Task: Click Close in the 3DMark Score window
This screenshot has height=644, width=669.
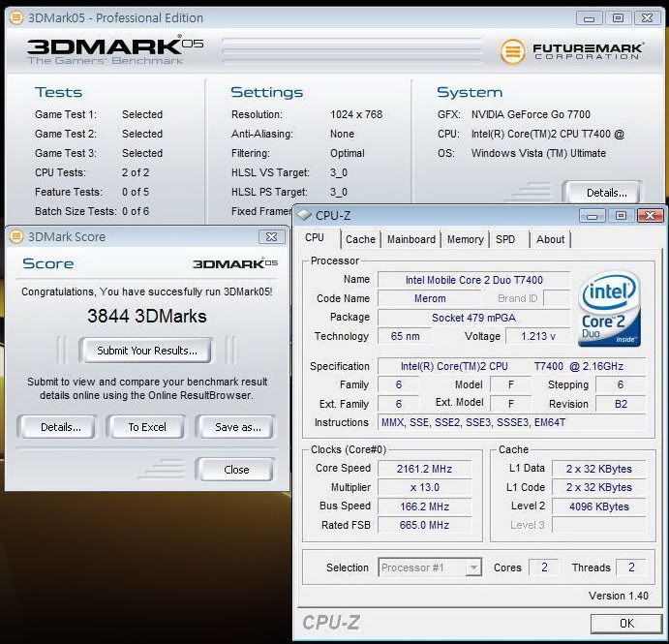Action: coord(235,470)
